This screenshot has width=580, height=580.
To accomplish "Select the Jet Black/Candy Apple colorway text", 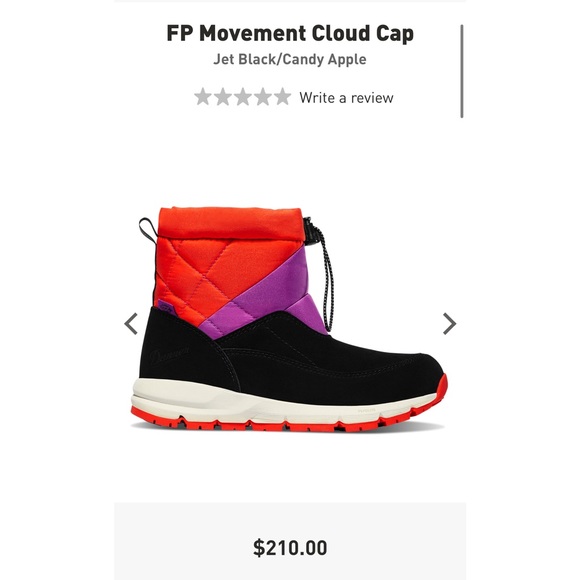I will (x=290, y=60).
